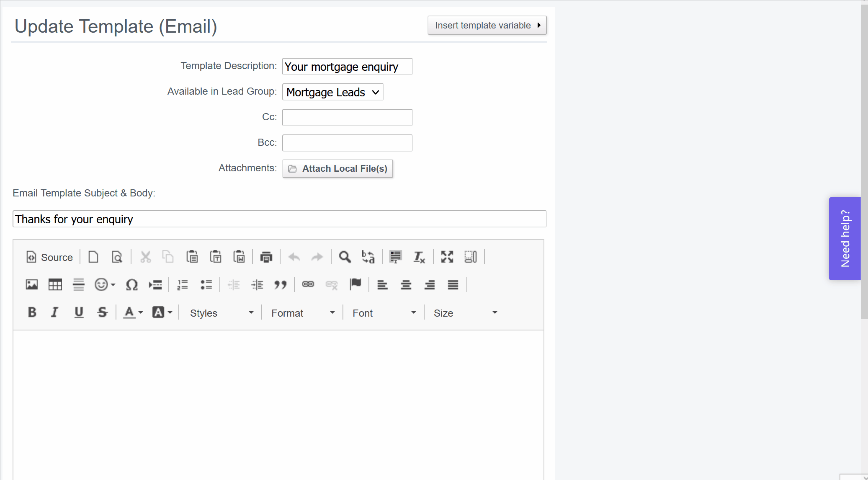Toggle block quote formatting
Image resolution: width=868 pixels, height=480 pixels.
click(281, 285)
